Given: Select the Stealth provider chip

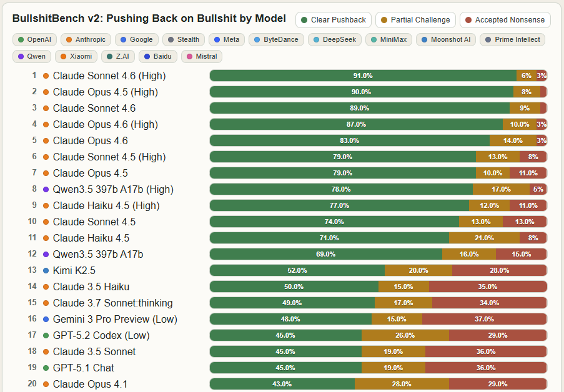Looking at the screenshot, I should point(183,39).
